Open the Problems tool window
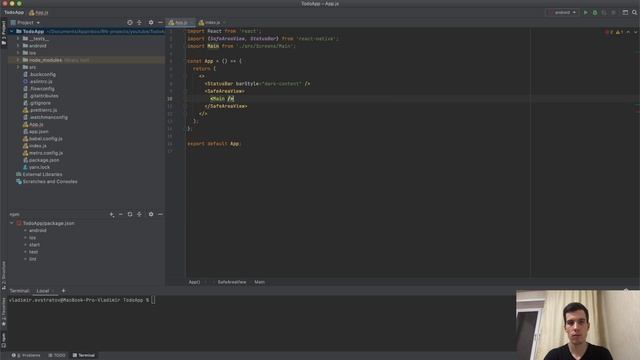Screen dimensions: 640x360 [x=26, y=356]
